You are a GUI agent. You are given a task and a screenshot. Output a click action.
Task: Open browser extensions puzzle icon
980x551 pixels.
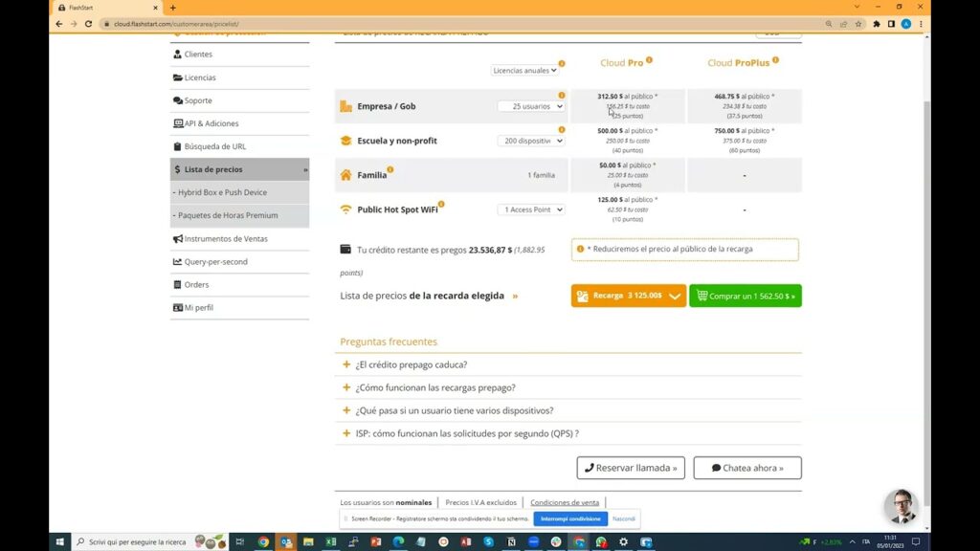(x=877, y=24)
